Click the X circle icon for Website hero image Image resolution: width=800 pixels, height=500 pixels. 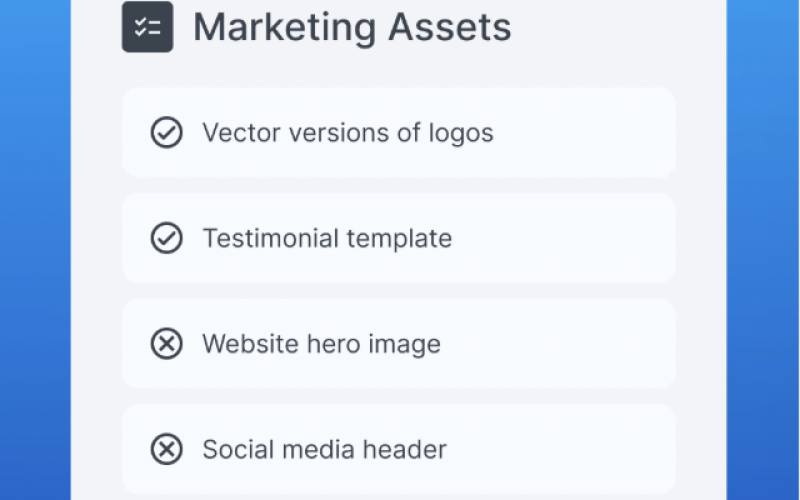point(167,343)
